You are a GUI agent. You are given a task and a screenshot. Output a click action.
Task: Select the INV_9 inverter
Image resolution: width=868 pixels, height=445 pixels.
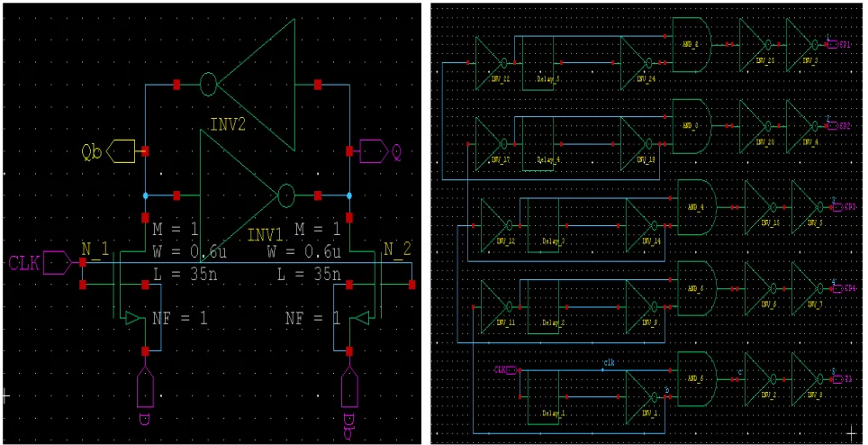644,306
